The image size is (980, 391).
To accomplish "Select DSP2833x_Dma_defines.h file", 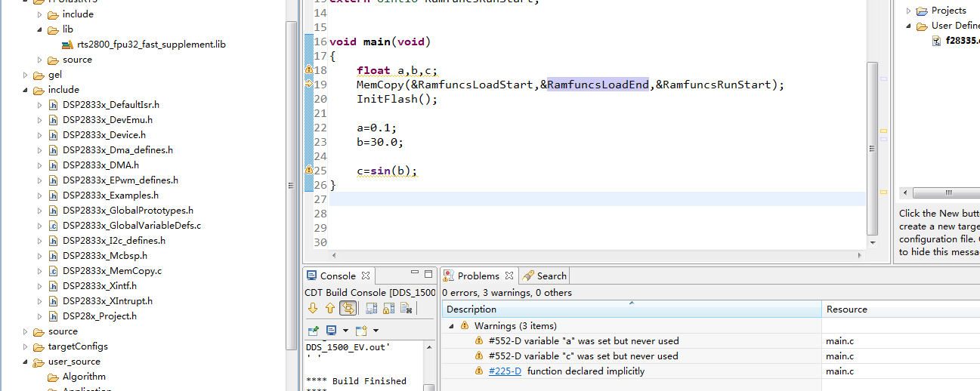I will pyautogui.click(x=118, y=150).
